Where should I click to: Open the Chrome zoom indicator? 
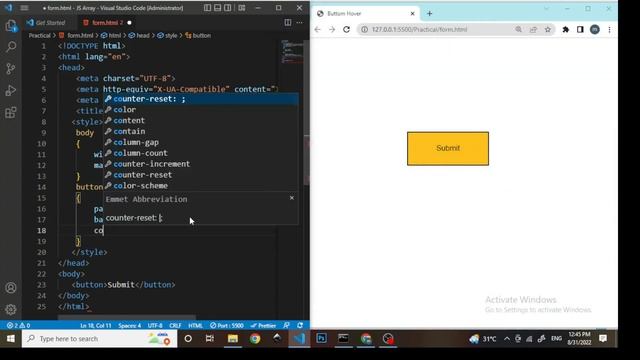(x=518, y=29)
